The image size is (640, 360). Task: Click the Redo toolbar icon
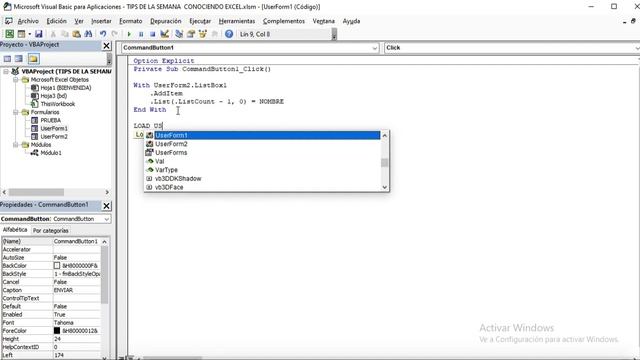tap(115, 34)
